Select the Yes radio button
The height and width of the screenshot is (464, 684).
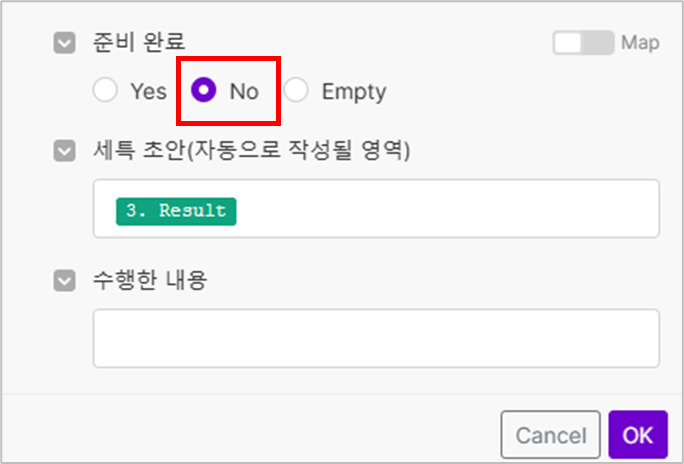(x=105, y=91)
